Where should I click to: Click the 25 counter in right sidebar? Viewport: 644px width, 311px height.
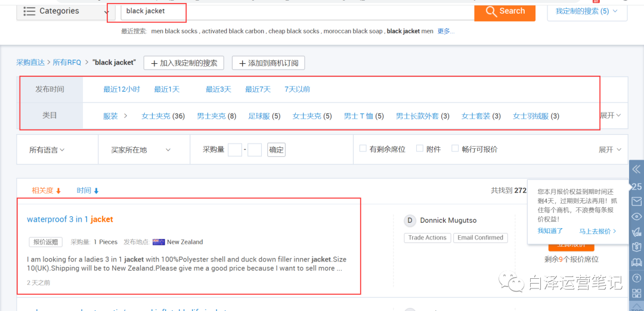(637, 186)
